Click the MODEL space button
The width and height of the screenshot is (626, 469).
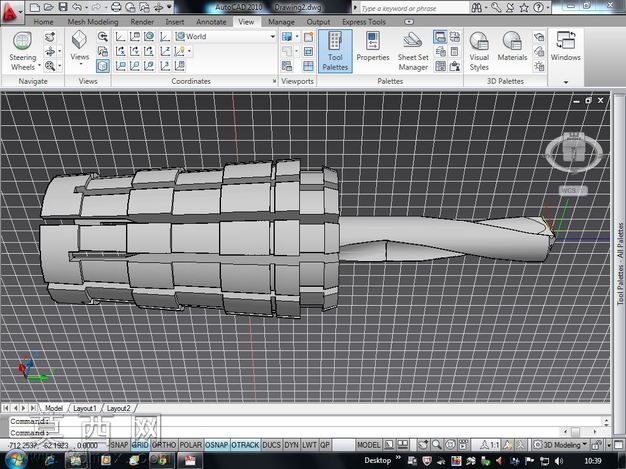tap(368, 445)
